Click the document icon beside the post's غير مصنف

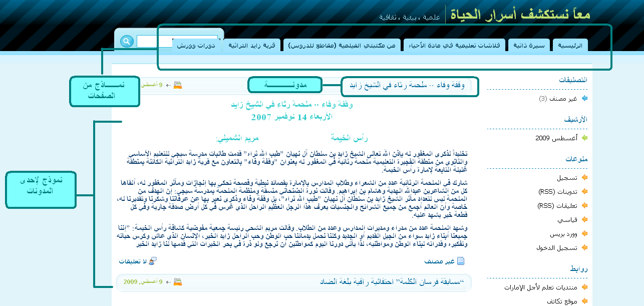click(460, 261)
